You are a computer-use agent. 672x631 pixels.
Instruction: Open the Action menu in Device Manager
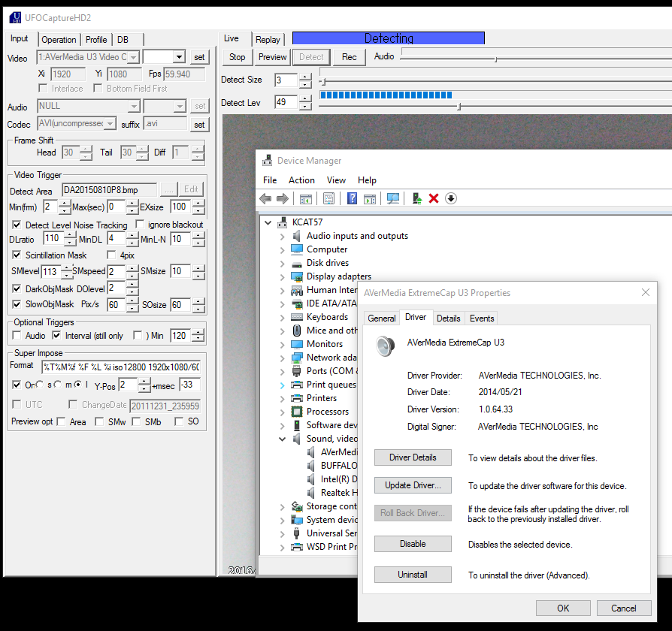point(301,180)
